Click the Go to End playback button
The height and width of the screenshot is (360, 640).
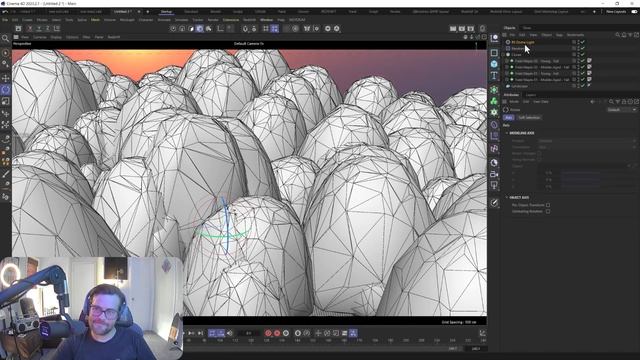click(200, 333)
